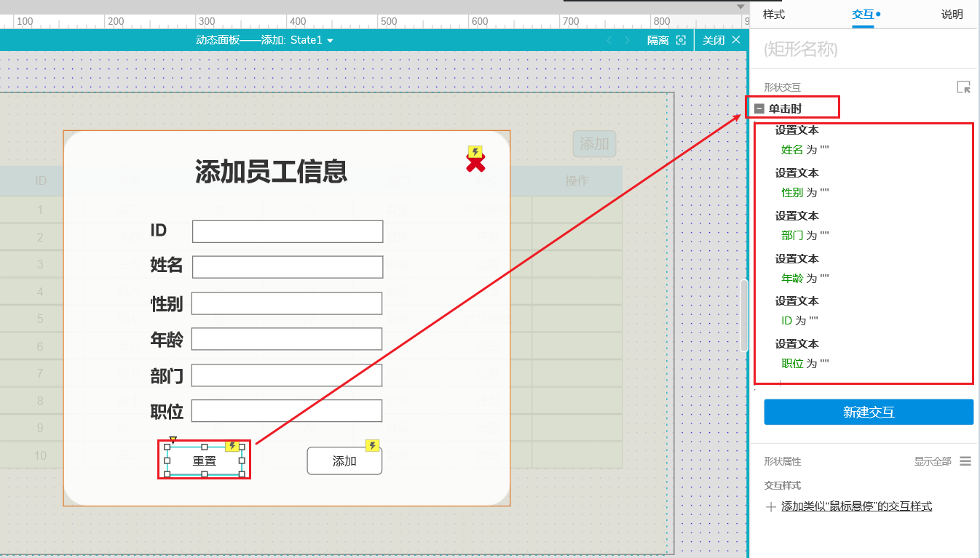Screen dimensions: 980x558
Task: Click the 年龄 input field
Action: (287, 339)
